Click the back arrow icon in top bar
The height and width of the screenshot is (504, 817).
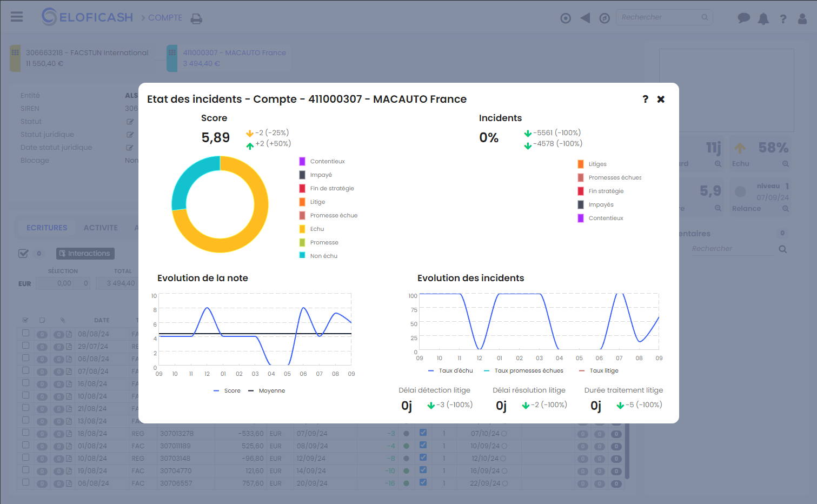coord(585,18)
